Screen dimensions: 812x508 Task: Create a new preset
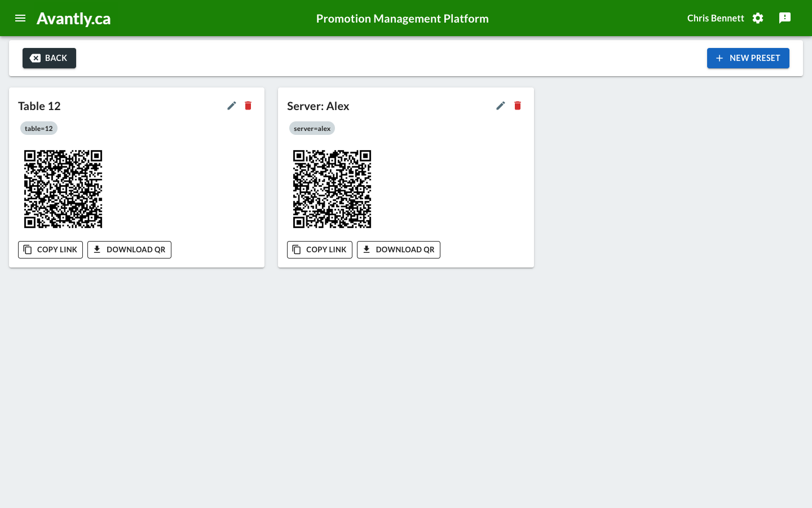coord(748,58)
